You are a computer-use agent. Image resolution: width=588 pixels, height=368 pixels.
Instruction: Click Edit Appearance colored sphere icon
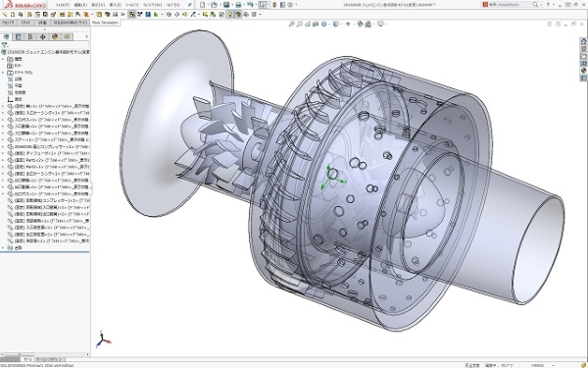360,24
